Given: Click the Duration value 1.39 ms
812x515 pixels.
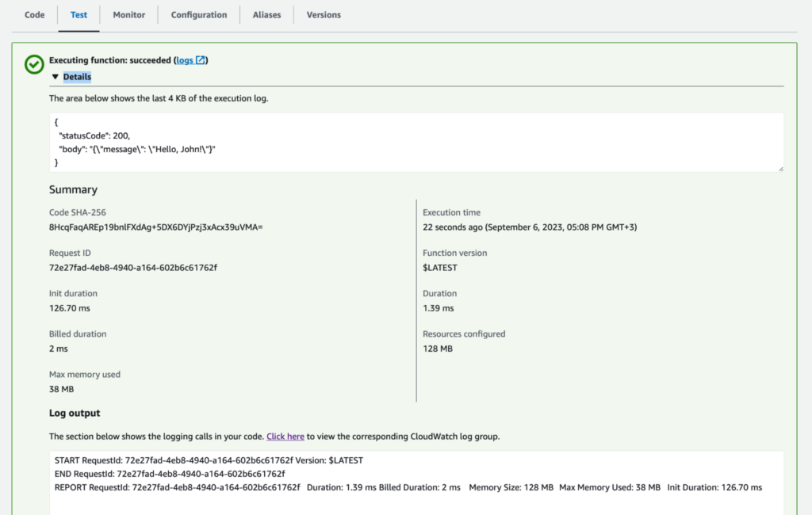Looking at the screenshot, I should (x=438, y=308).
